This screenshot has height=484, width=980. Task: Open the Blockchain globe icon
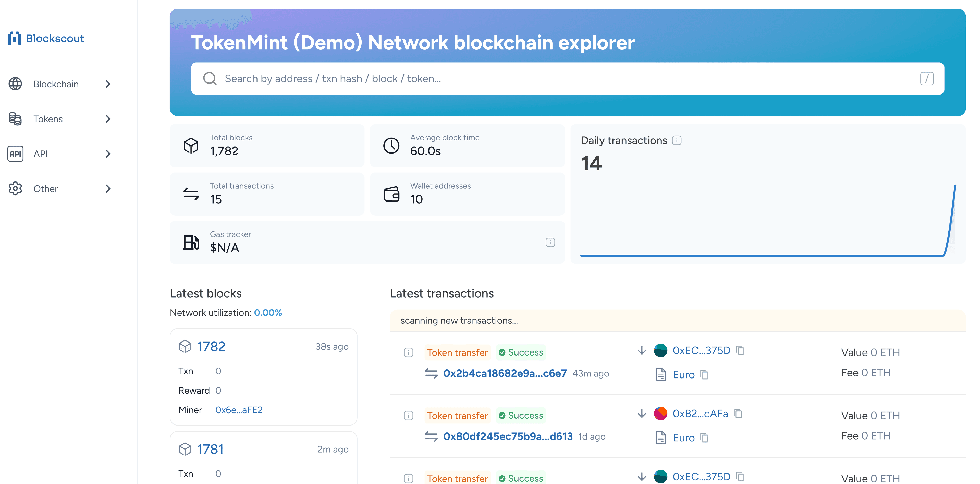tap(15, 84)
